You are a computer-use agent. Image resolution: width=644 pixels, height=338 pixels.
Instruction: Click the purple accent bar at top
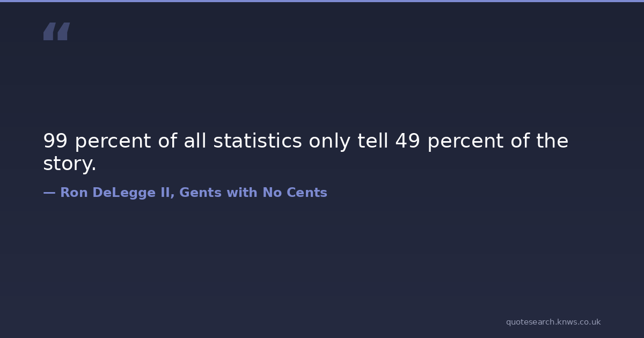[322, 1]
